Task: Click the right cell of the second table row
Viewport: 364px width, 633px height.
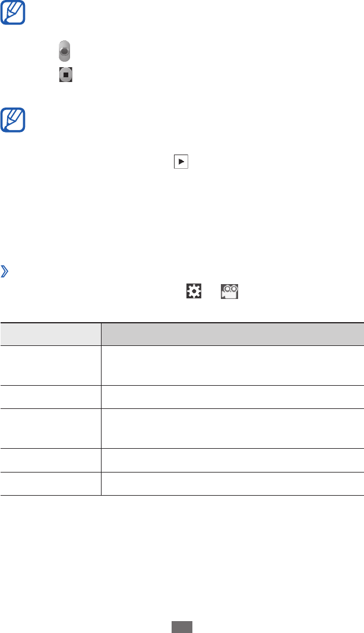Action: (232, 396)
